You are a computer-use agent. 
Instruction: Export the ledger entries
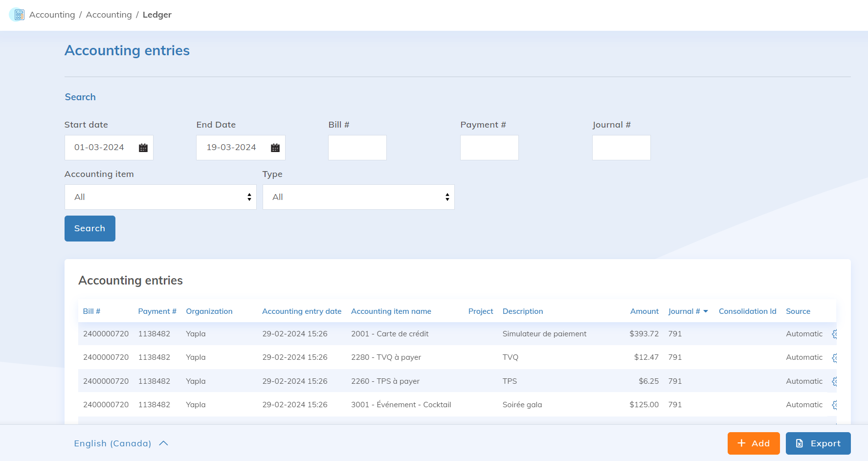click(x=818, y=443)
